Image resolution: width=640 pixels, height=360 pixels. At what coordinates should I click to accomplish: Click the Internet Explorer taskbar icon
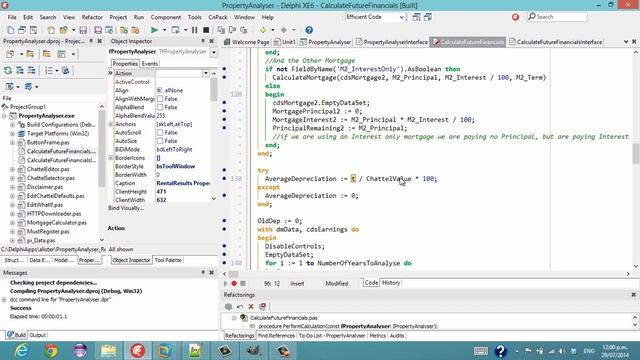point(22,350)
